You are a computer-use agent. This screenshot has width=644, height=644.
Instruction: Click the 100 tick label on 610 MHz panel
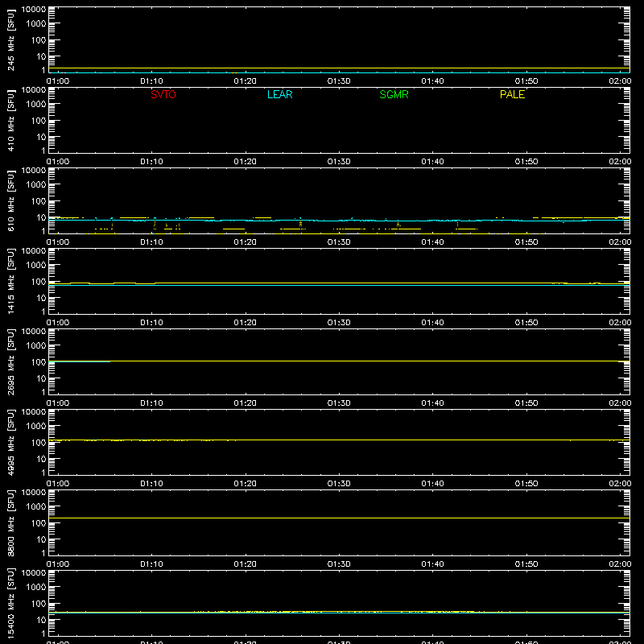[39, 201]
